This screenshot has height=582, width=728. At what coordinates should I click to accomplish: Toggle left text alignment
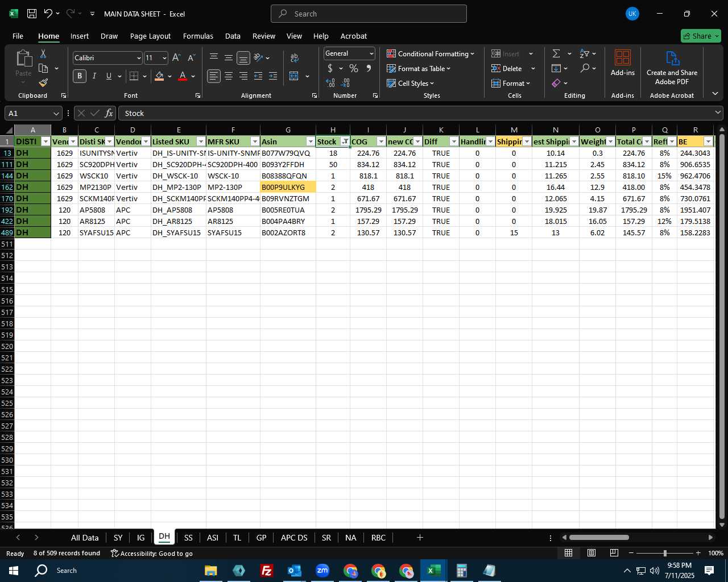point(214,76)
